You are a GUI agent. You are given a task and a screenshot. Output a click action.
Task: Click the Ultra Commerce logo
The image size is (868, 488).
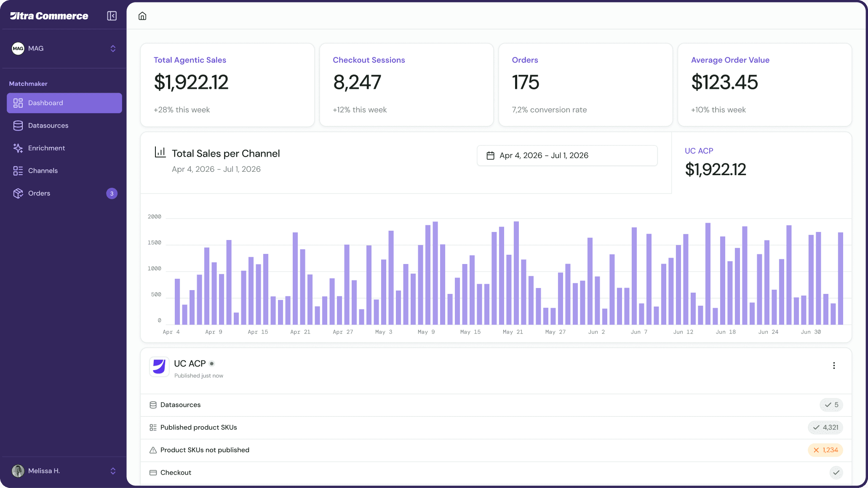49,16
